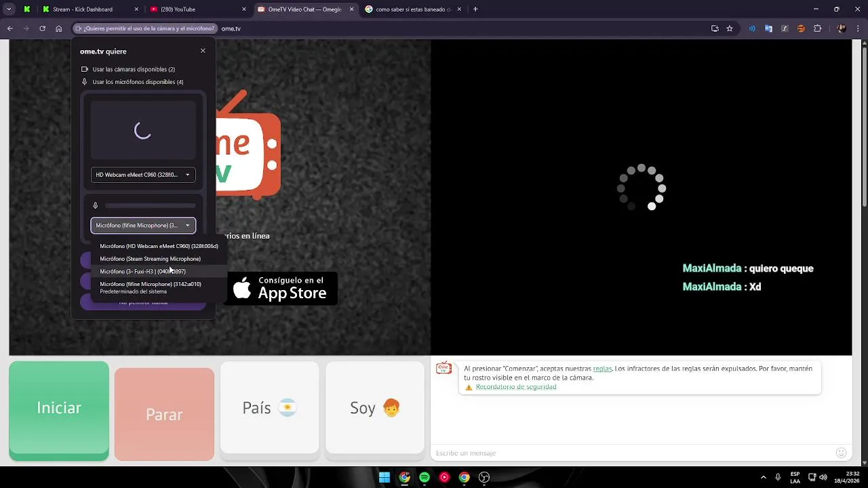Open the Extensions puzzle menu
868x488 pixels.
point(817,28)
